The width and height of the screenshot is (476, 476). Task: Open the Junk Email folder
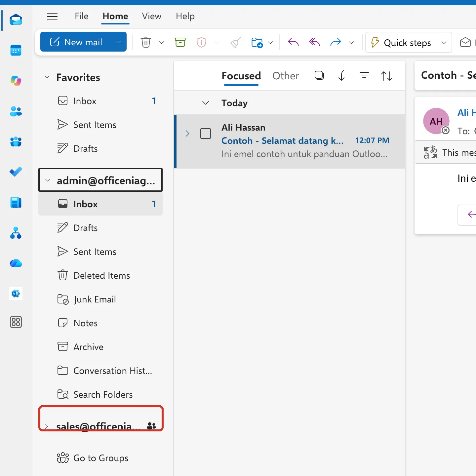[x=100, y=299]
